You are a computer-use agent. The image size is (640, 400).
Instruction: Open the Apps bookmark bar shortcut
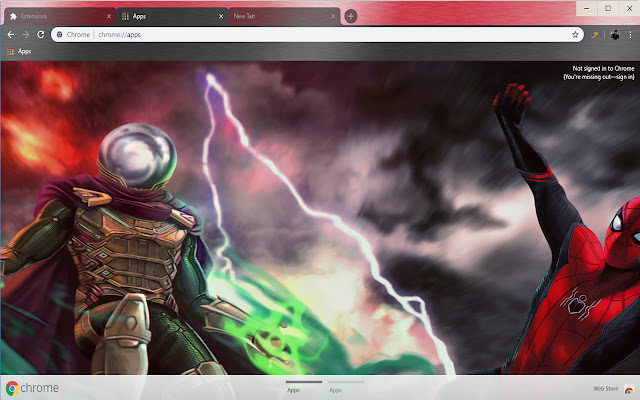19,51
